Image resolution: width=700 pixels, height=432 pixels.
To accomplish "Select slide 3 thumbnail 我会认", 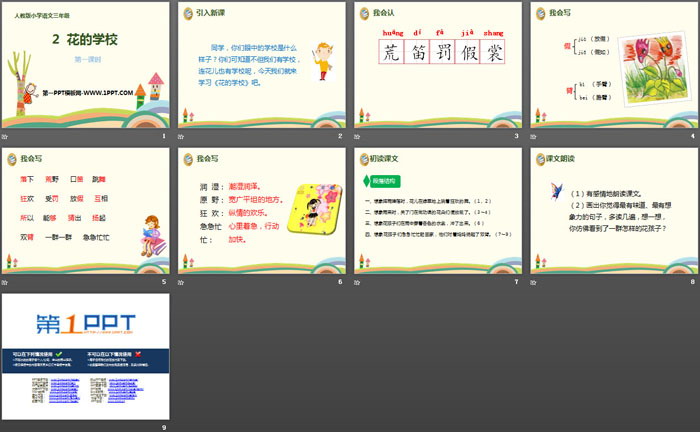I will point(438,65).
